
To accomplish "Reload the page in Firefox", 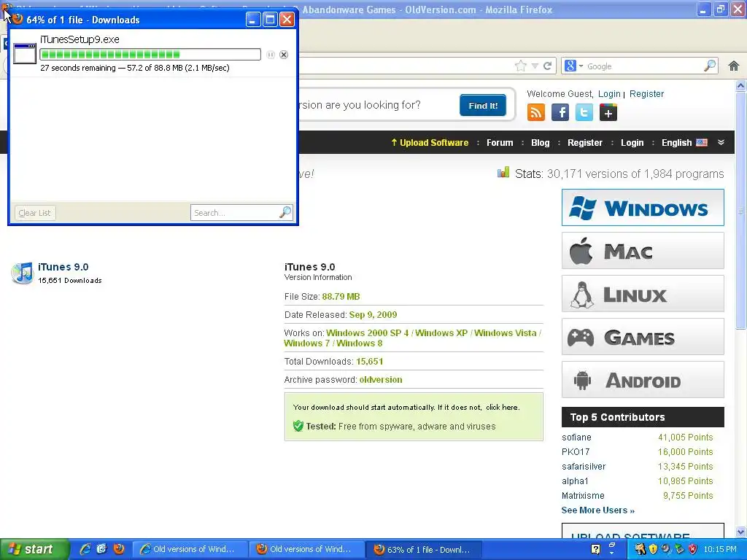I will coord(548,66).
